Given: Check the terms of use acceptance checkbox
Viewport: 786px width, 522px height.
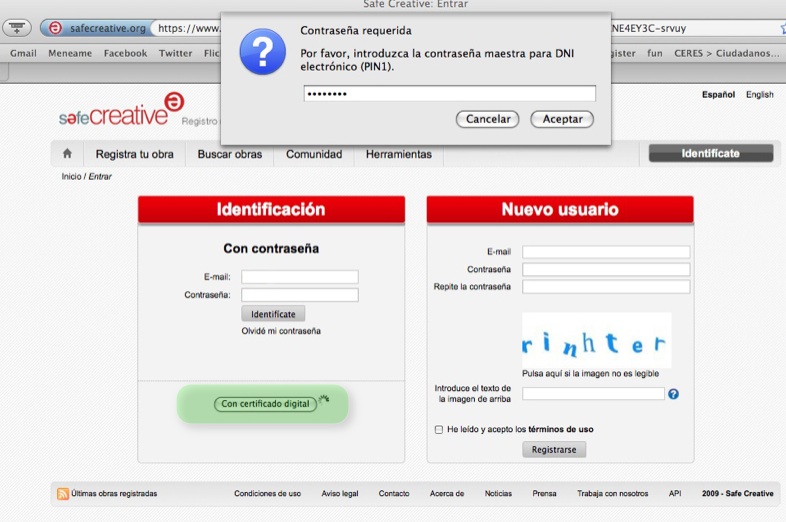Looking at the screenshot, I should click(x=439, y=429).
